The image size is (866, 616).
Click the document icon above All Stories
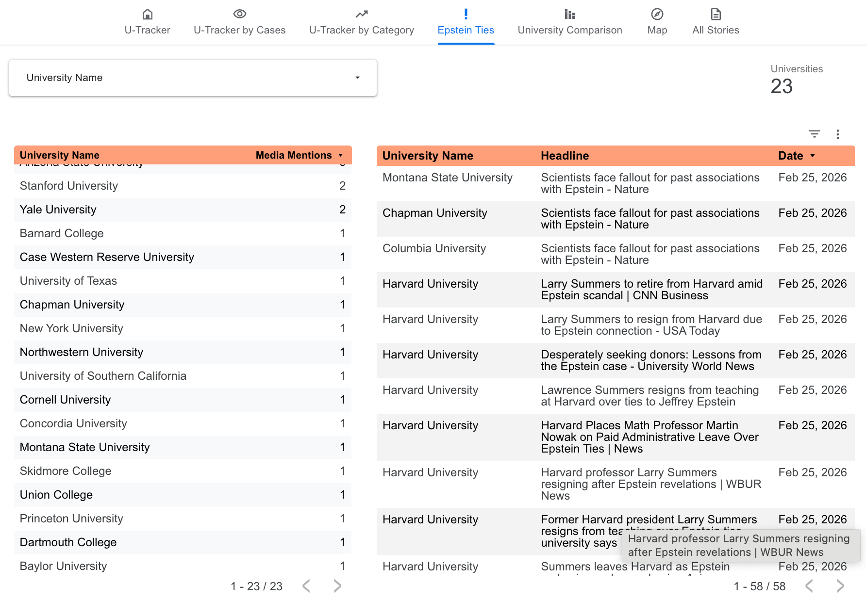click(716, 14)
